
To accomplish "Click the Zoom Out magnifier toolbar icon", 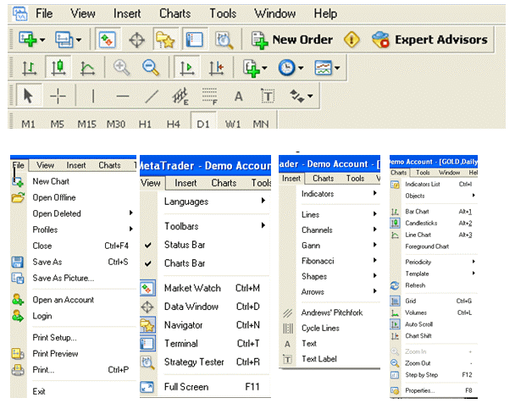I will [x=151, y=68].
